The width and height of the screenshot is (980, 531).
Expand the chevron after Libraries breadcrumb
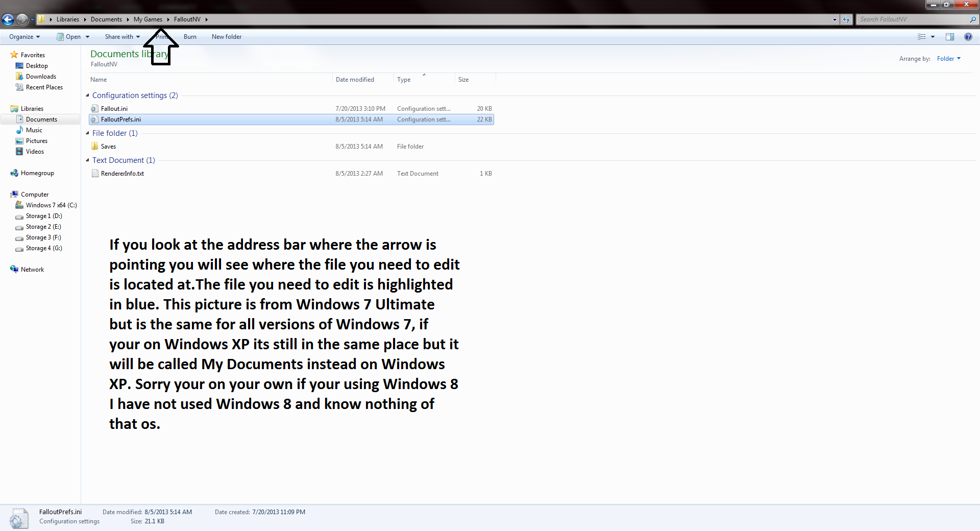pos(85,19)
